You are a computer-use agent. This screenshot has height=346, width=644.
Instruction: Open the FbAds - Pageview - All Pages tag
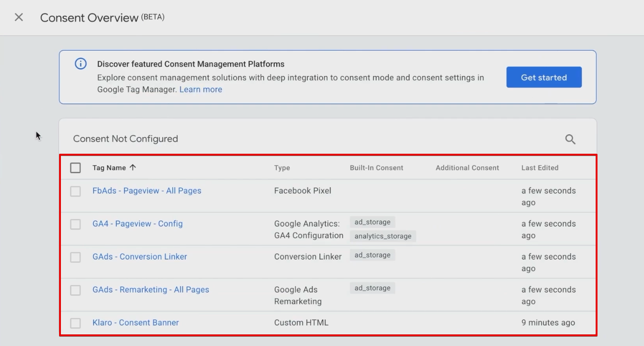coord(147,191)
